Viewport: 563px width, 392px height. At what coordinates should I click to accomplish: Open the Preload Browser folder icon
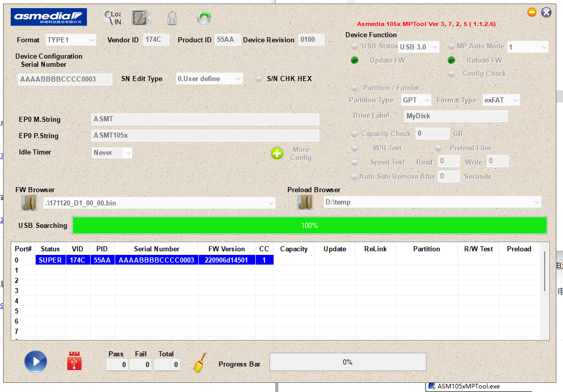coord(305,202)
